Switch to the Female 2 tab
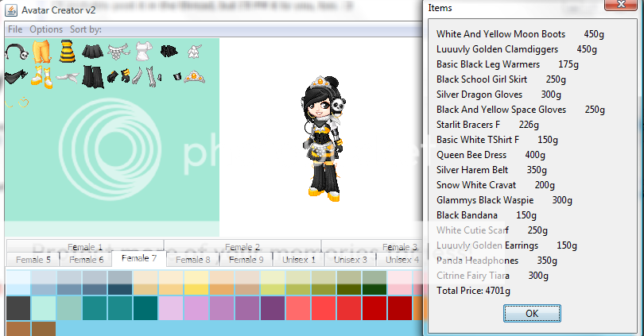644x336 pixels. 242,247
